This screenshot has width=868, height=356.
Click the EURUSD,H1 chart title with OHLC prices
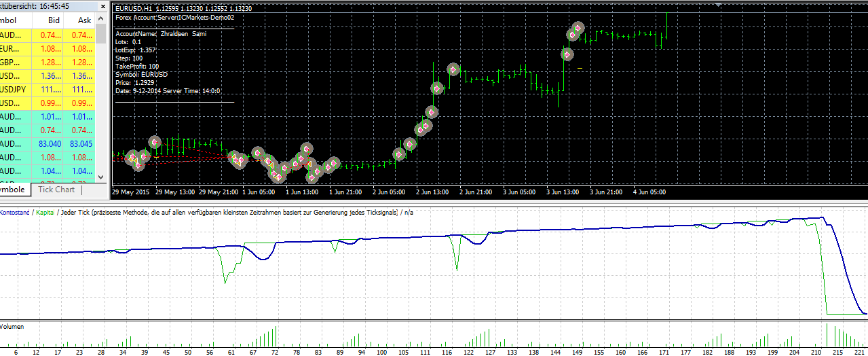pyautogui.click(x=183, y=9)
